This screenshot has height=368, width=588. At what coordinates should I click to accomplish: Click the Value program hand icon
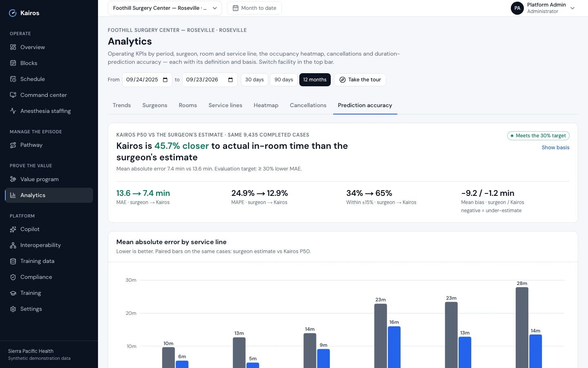click(13, 179)
